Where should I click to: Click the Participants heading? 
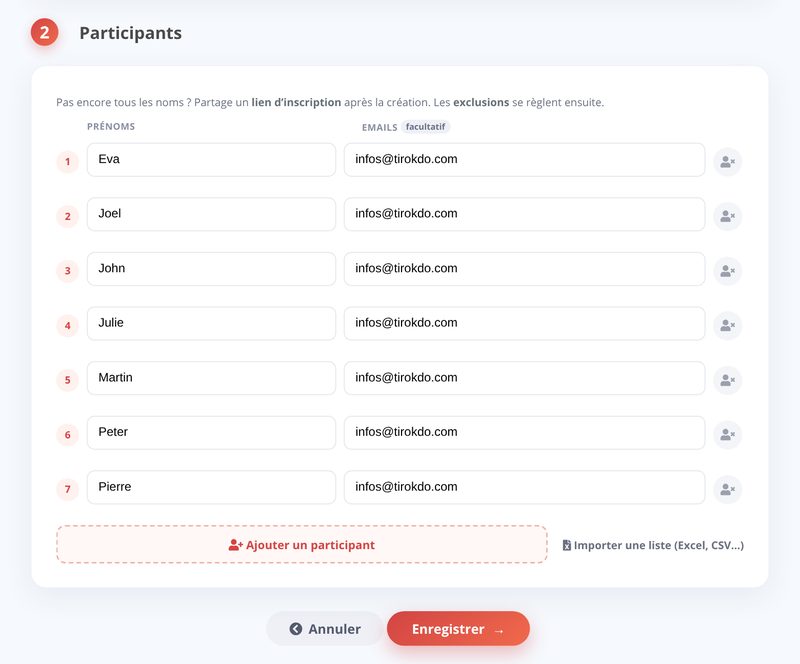click(131, 33)
